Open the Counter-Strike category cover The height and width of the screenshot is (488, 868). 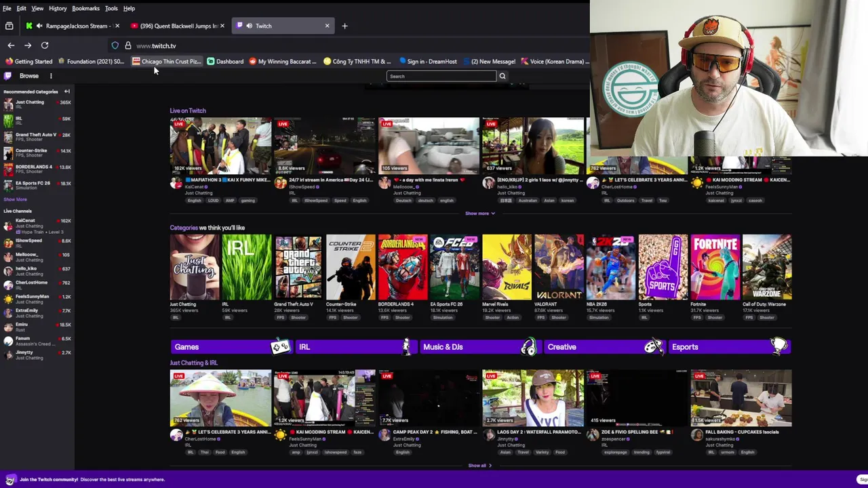(x=351, y=267)
